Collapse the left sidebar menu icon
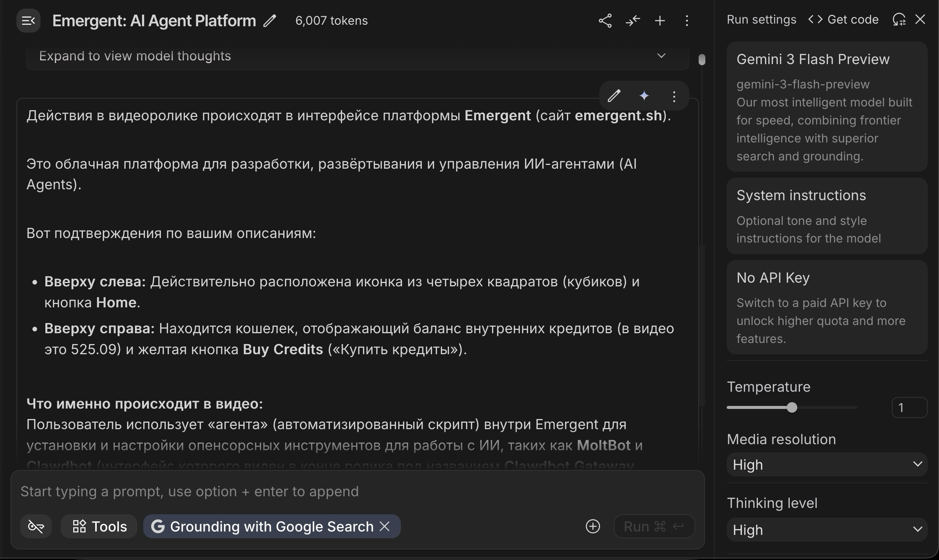Image resolution: width=939 pixels, height=560 pixels. coord(28,21)
